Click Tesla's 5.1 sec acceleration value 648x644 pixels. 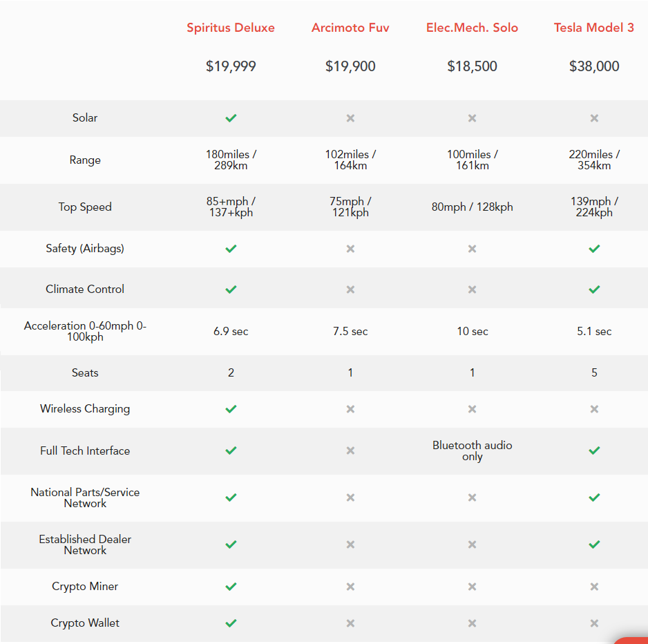coord(594,331)
